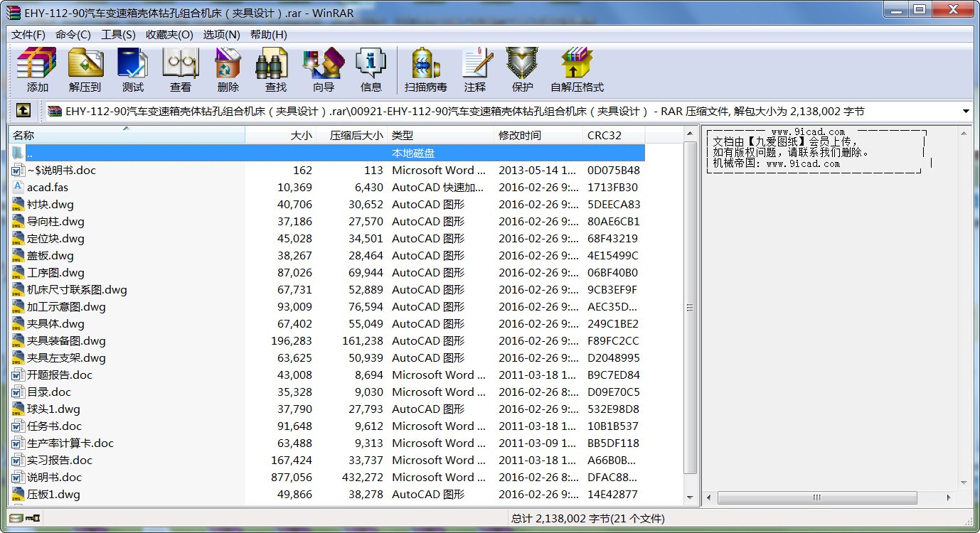980x533 pixels.
Task: Select the file 实习报告.doc
Action: 60,460
